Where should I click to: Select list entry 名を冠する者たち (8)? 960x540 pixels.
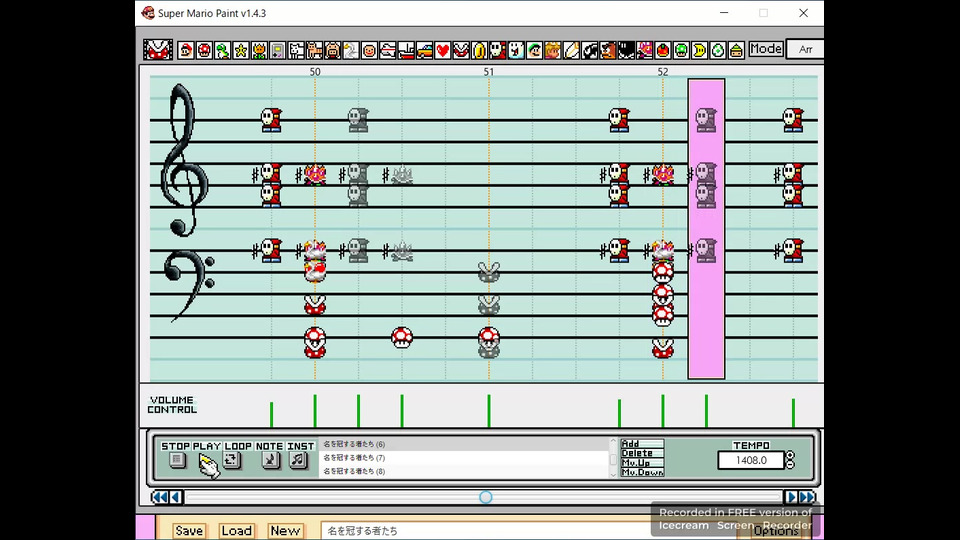point(463,471)
